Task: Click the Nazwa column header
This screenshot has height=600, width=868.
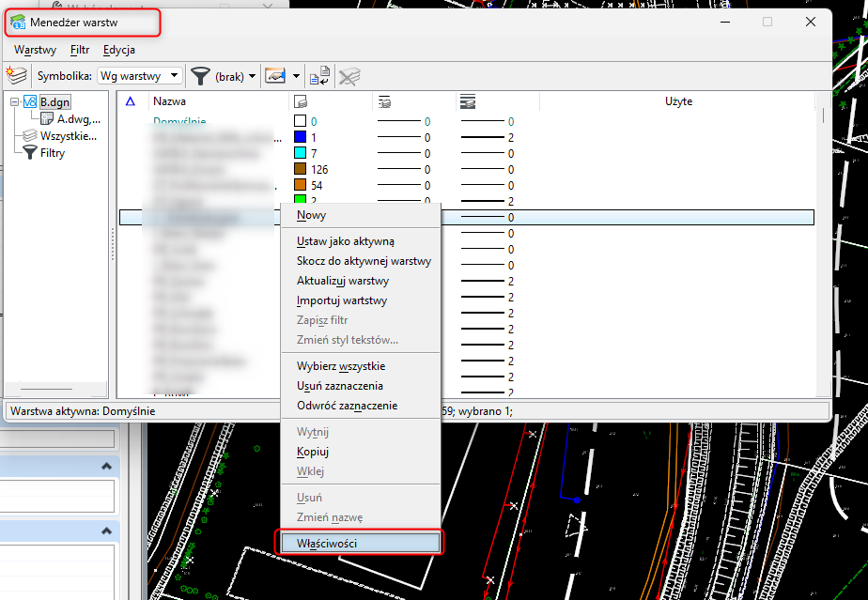Action: click(x=170, y=101)
